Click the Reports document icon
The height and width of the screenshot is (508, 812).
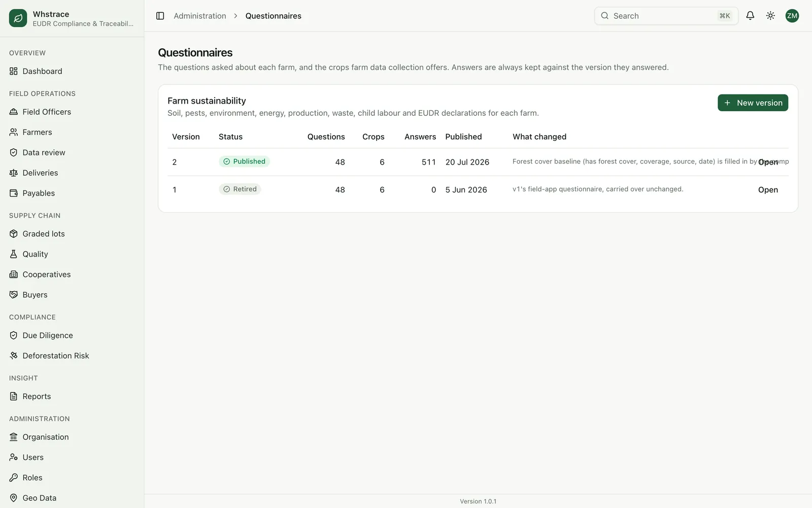pyautogui.click(x=14, y=396)
